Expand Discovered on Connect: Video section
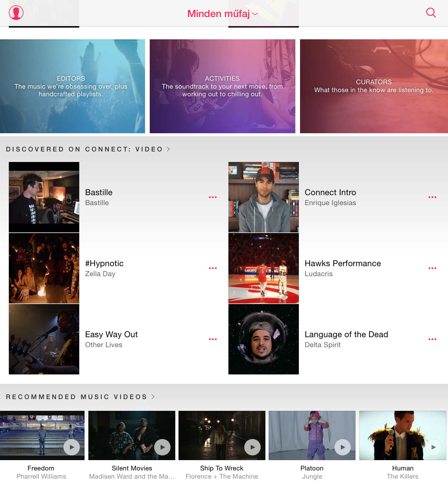This screenshot has height=488, width=448. click(x=88, y=149)
